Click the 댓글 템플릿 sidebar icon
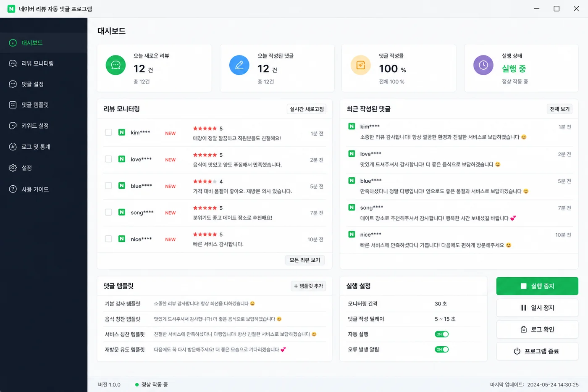The image size is (588, 392). [x=13, y=105]
